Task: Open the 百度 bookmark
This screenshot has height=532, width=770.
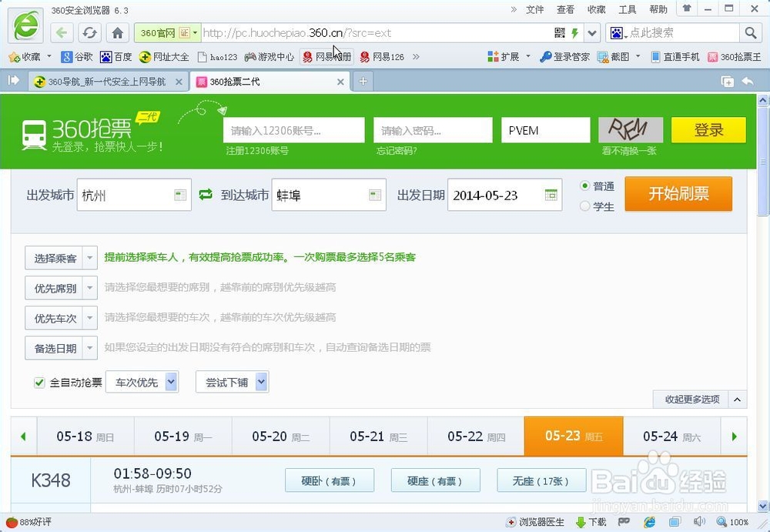Action: (x=116, y=57)
